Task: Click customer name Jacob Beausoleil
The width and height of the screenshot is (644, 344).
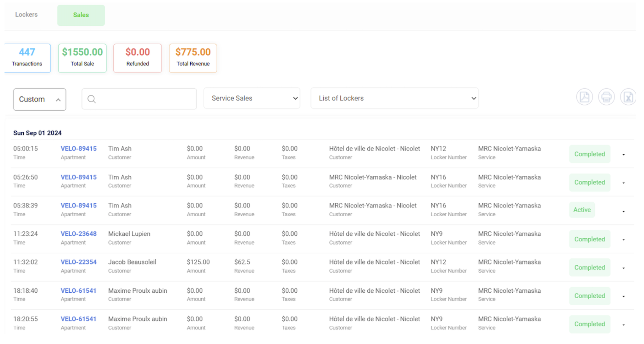Action: point(132,262)
